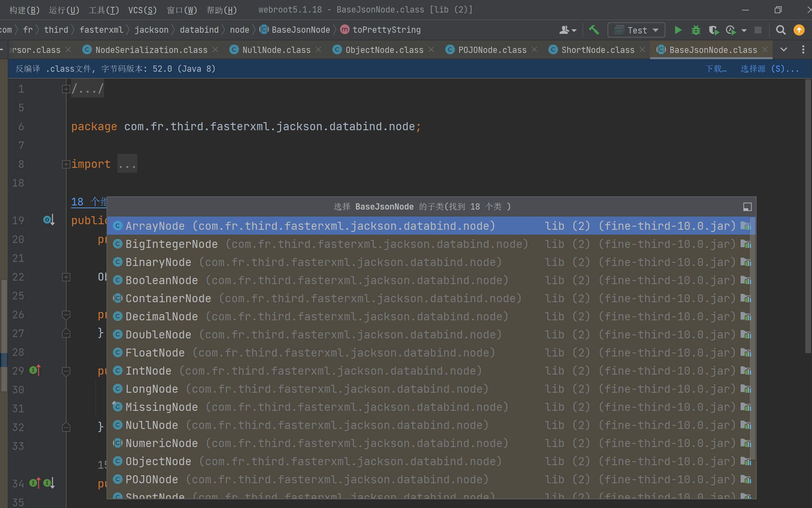Open the user account dropdown
Image resolution: width=812 pixels, height=508 pixels.
pos(567,30)
